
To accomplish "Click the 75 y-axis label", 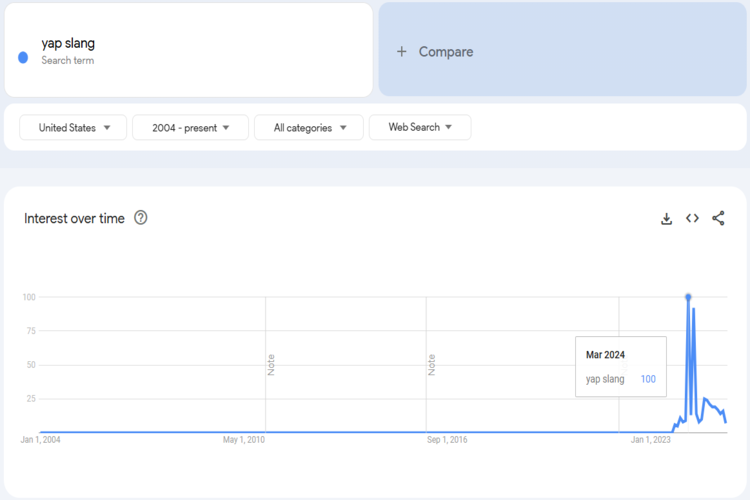I will point(31,331).
